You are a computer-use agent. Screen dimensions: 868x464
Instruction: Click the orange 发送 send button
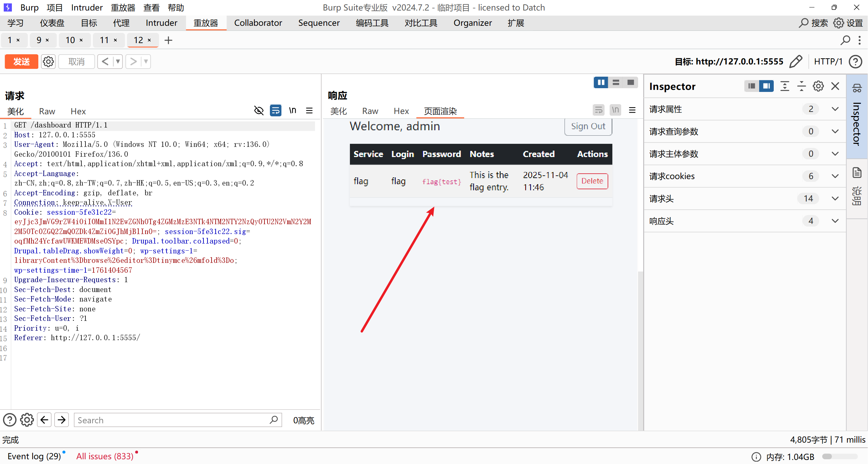(x=21, y=62)
